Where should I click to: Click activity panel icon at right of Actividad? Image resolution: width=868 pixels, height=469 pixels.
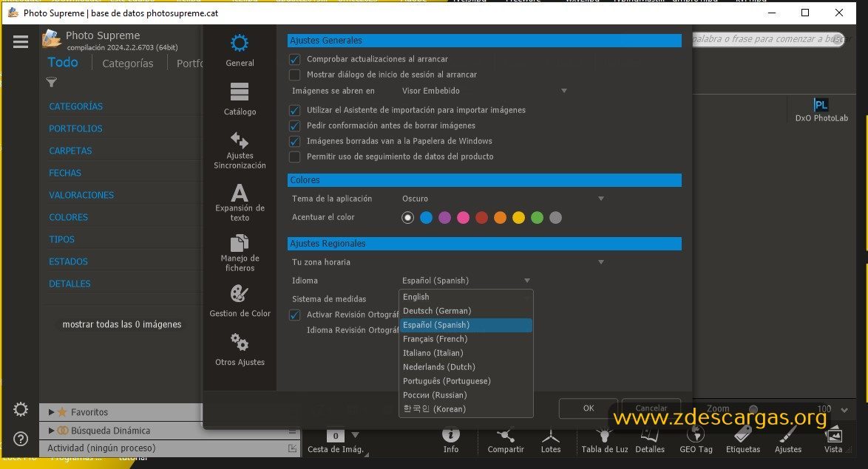pyautogui.click(x=292, y=448)
